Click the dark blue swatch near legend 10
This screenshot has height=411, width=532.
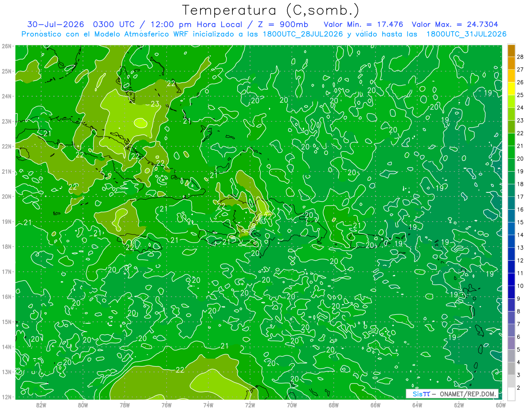(x=511, y=279)
